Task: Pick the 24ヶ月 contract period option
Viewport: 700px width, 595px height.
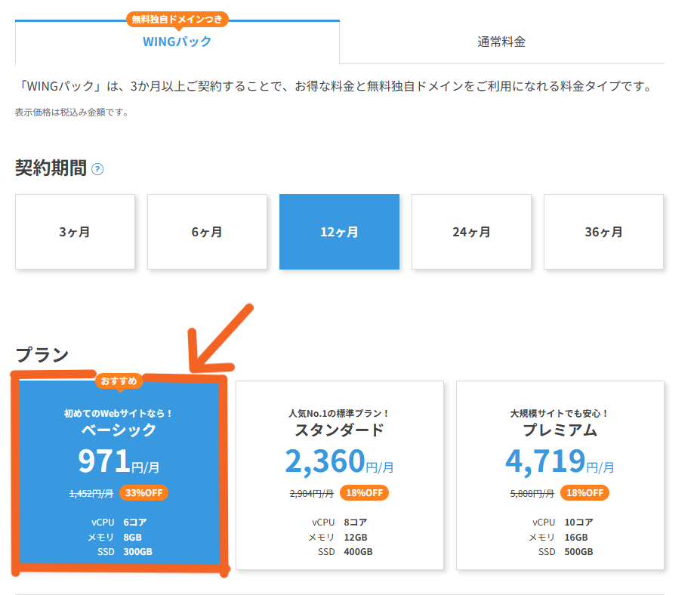Action: tap(471, 232)
